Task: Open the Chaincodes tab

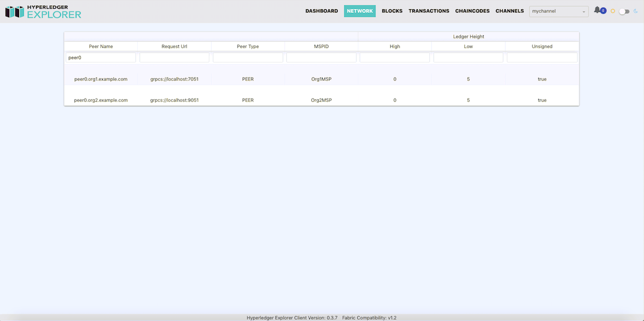Action: point(472,11)
